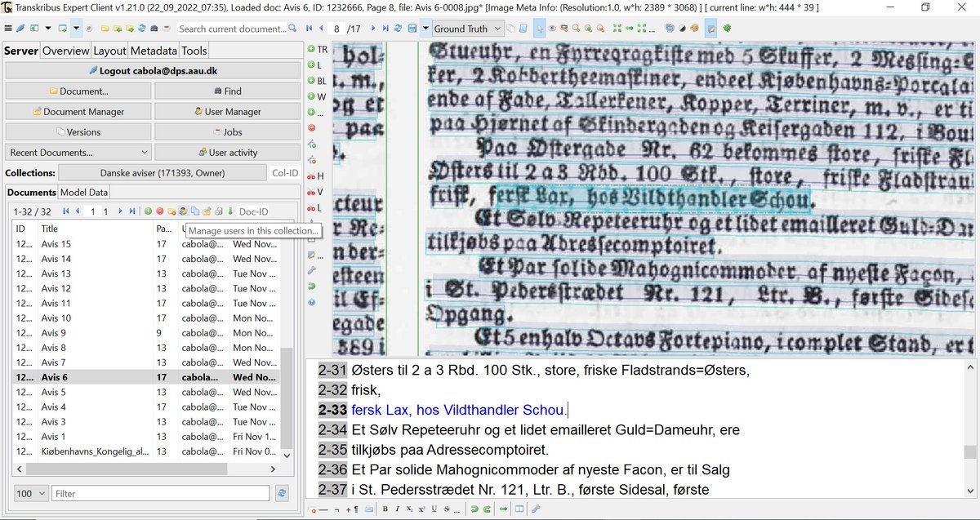The image size is (980, 520).
Task: Click fit-to-width horizontal arrows icon
Action: (630, 29)
